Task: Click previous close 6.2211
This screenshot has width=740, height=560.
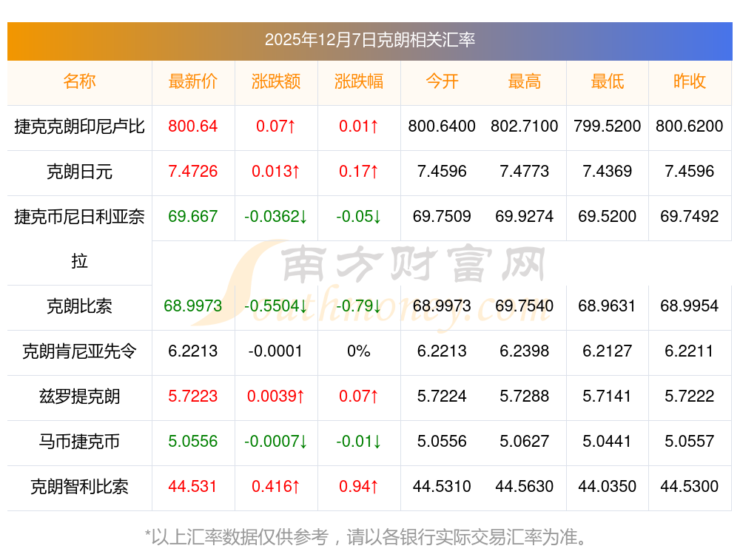Action: coord(690,351)
